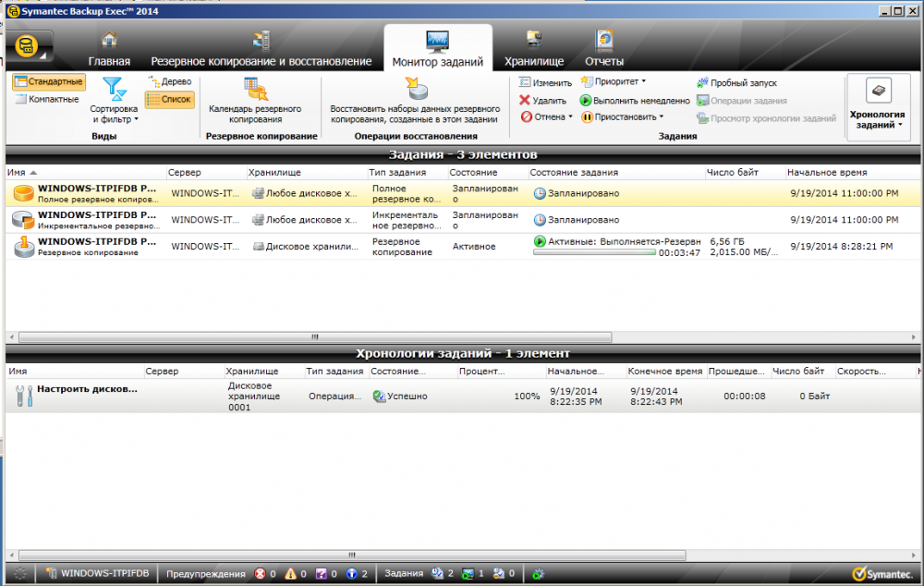Select the active Резервное копирование job icon

pos(24,246)
